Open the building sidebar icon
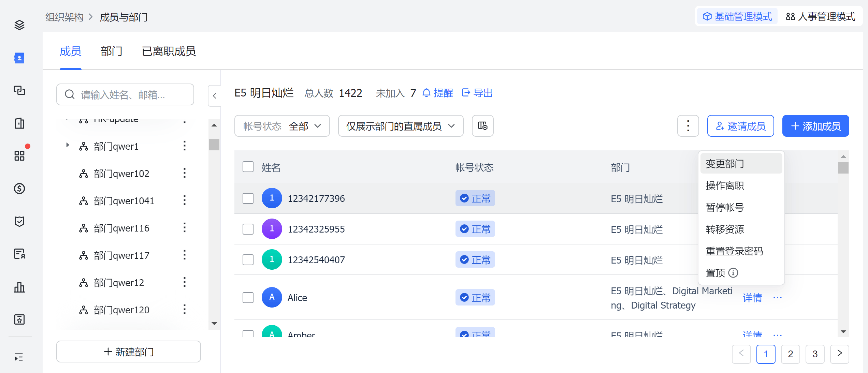This screenshot has height=373, width=868. point(19,123)
